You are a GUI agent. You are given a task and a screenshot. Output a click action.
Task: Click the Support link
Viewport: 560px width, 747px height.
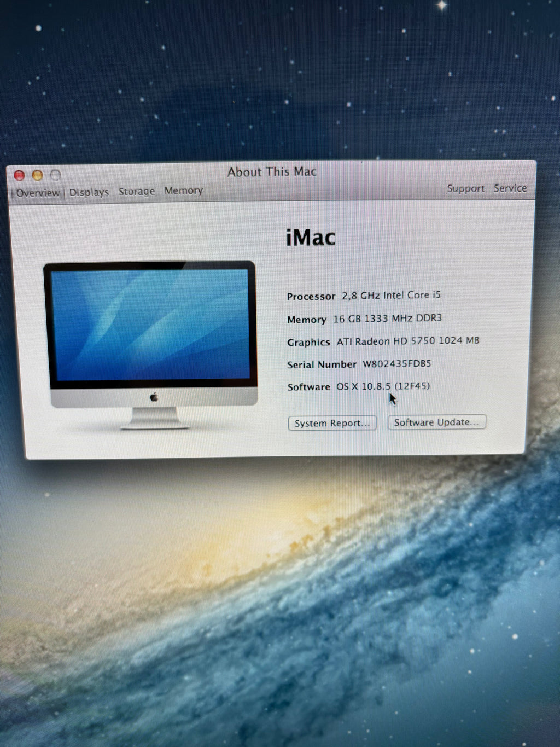coord(465,188)
